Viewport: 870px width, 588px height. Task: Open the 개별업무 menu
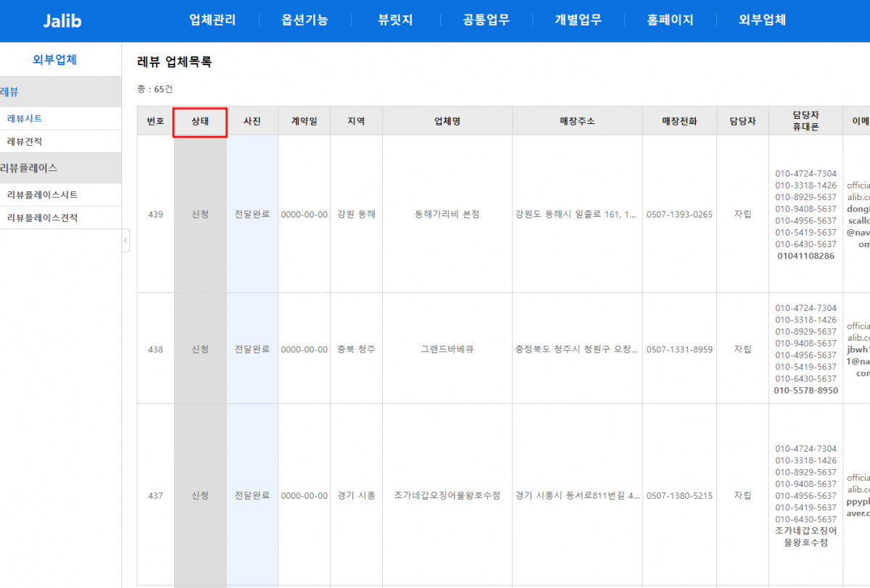[x=578, y=20]
